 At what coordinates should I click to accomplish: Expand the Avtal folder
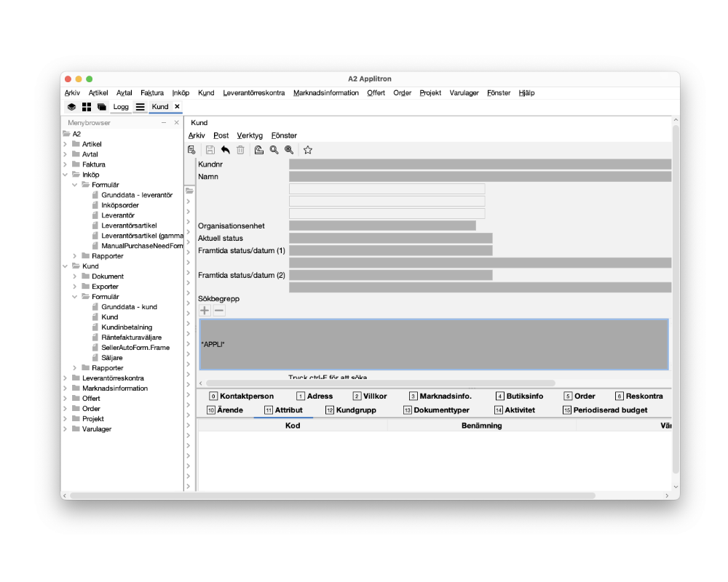[x=65, y=154]
